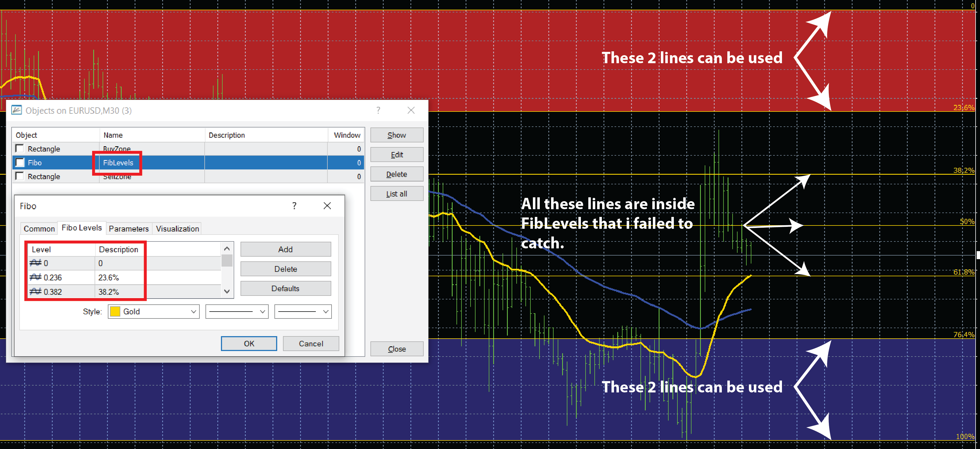Click the Fibo level icon for 0.236
Viewport: 980px width, 449px height.
(35, 277)
